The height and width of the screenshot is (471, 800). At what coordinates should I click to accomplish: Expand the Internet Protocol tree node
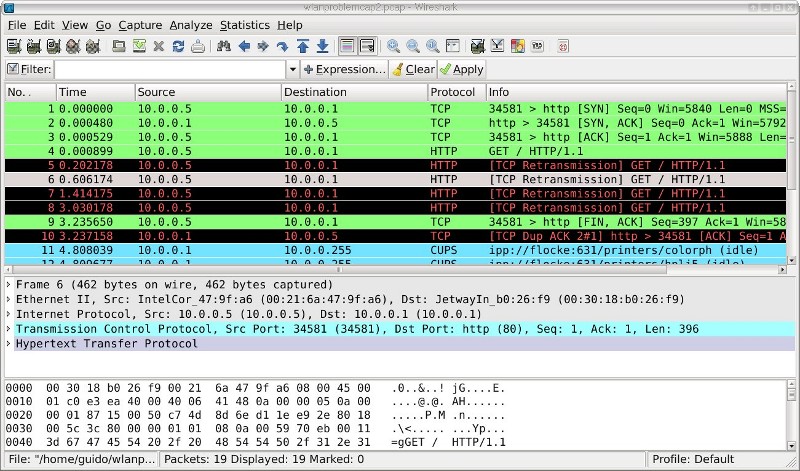click(x=9, y=314)
